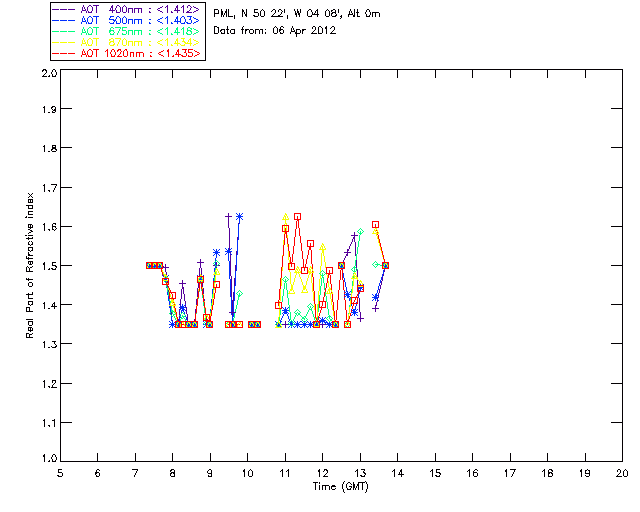
Task: Click y-axis tick label 1.4
Action: point(49,305)
